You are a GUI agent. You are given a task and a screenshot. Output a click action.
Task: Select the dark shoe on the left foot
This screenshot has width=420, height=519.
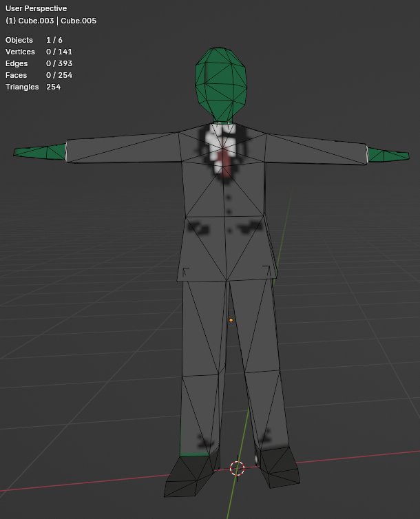(191, 473)
